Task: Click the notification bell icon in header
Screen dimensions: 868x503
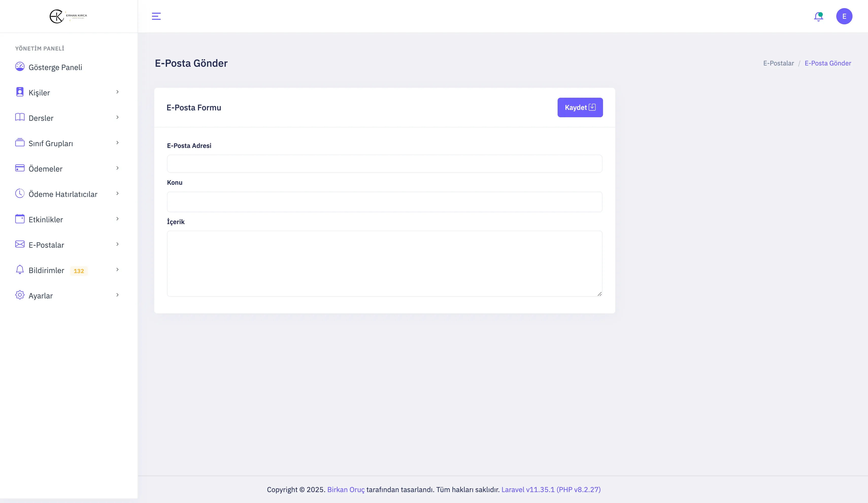Action: pyautogui.click(x=819, y=16)
